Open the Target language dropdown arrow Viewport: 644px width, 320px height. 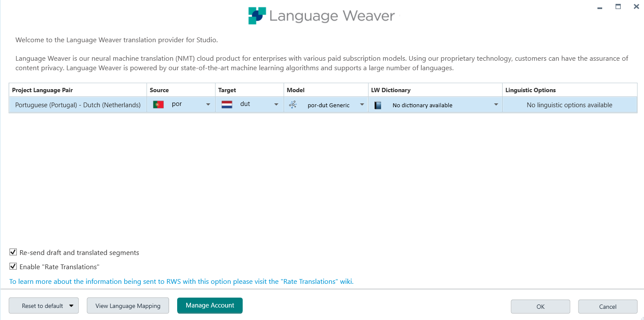point(276,105)
